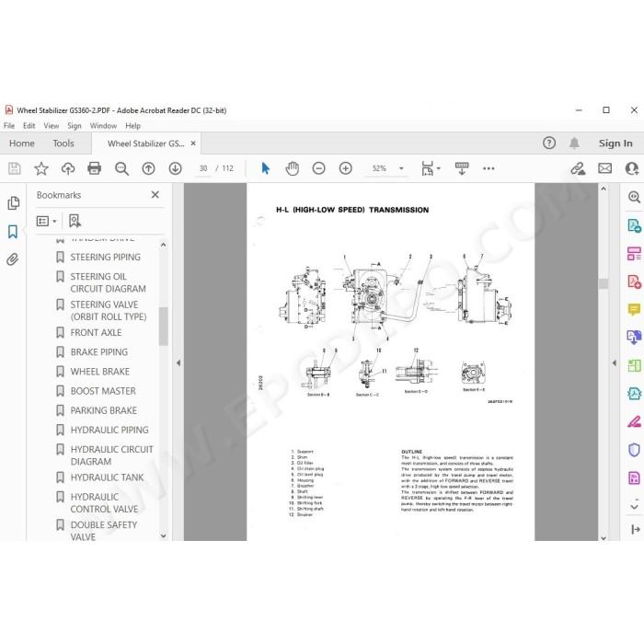Close the Wheel Stabilizer document tab

coord(193,144)
